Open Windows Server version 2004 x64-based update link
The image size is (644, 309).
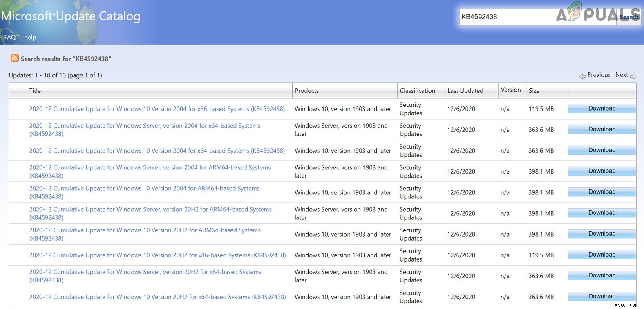145,130
